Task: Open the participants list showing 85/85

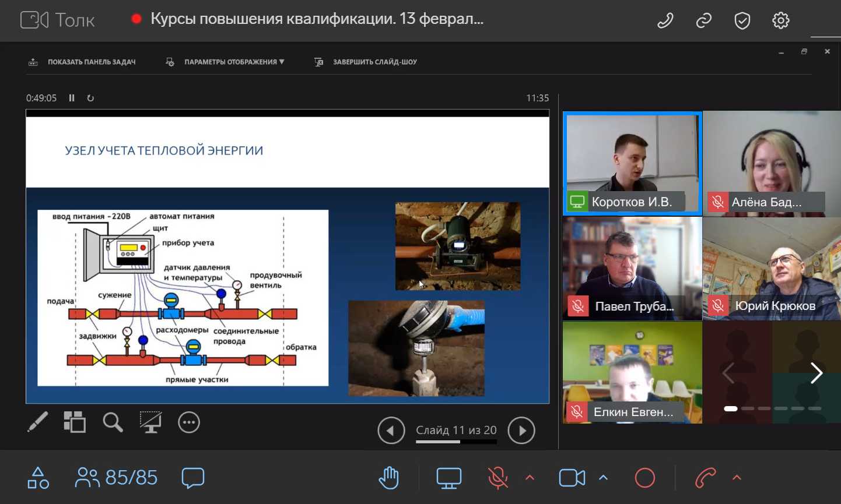Action: point(117,478)
